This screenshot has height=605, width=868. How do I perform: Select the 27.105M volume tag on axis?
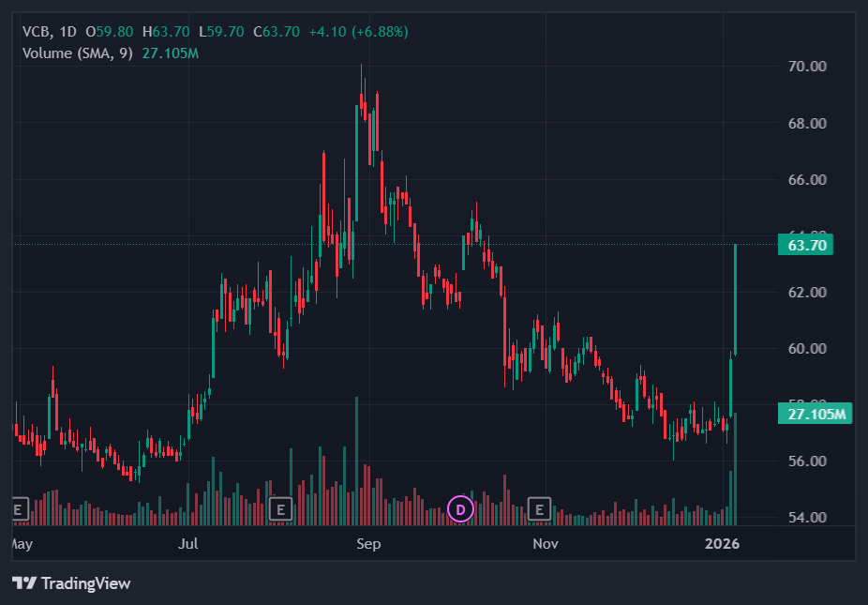click(815, 414)
